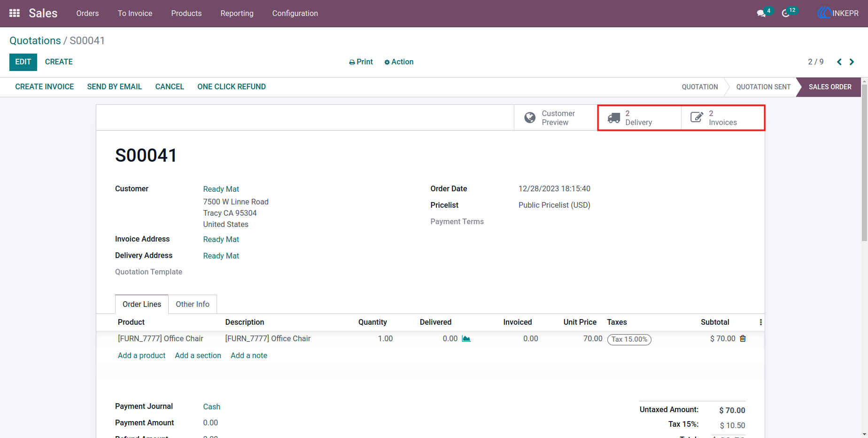Click the INKEPR company logo
This screenshot has height=438, width=868.
tap(838, 13)
